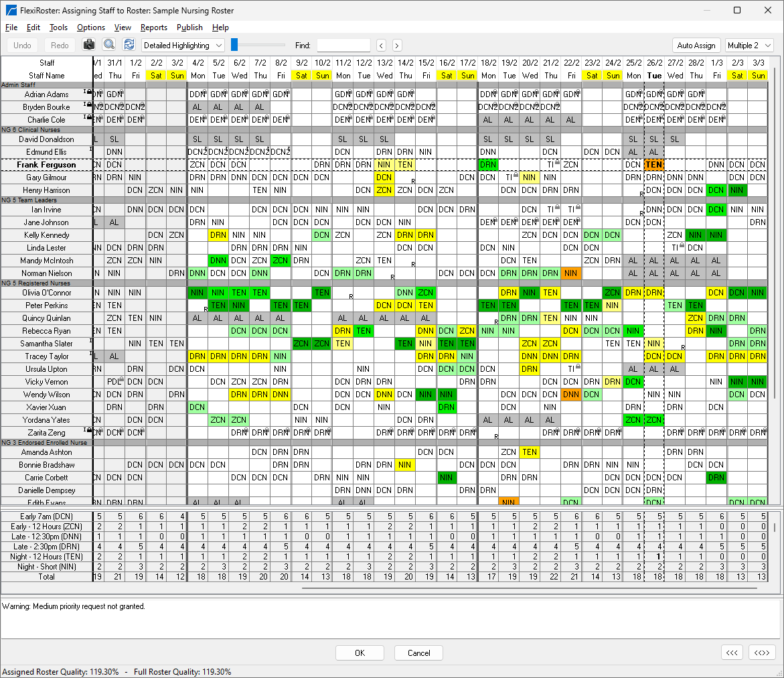Open the Publish menu

(x=189, y=27)
